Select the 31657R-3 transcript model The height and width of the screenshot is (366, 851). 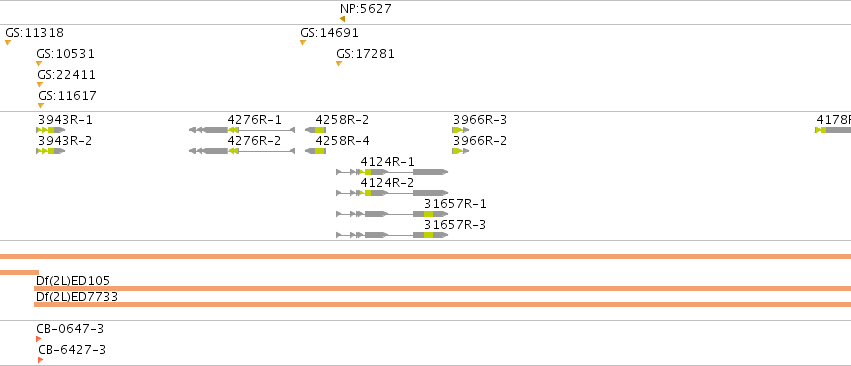[x=392, y=235]
